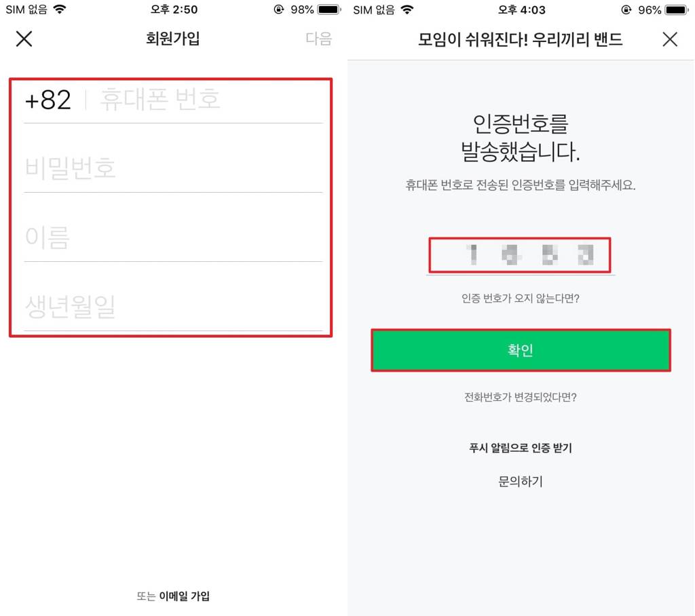Tap the 96% battery indicator

point(663,9)
